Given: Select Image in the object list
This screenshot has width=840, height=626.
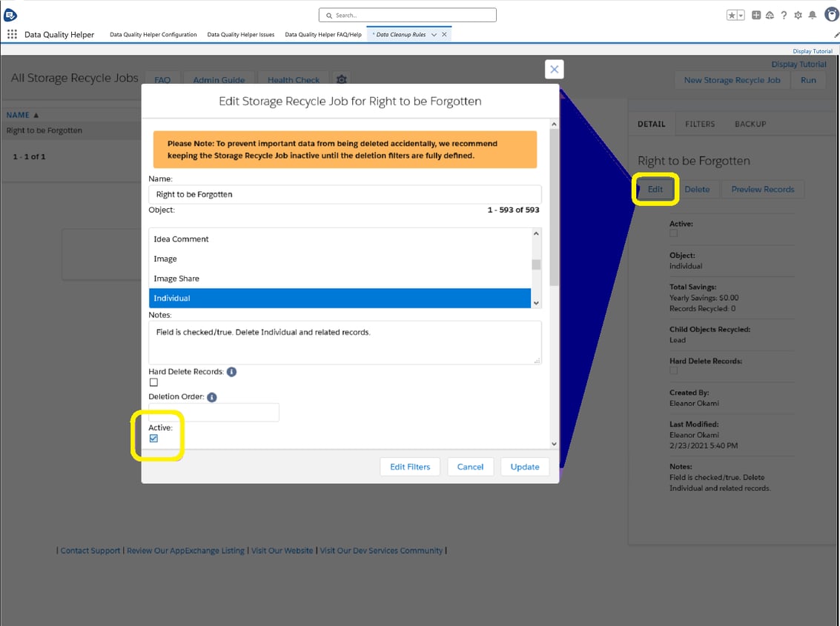Looking at the screenshot, I should [x=340, y=259].
